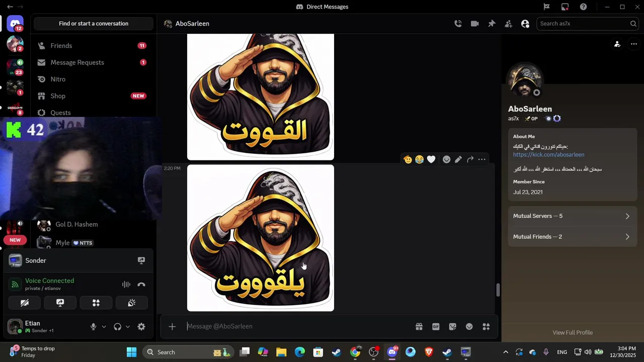The height and width of the screenshot is (362, 644).
Task: Click the attachment plus button
Action: (x=172, y=327)
